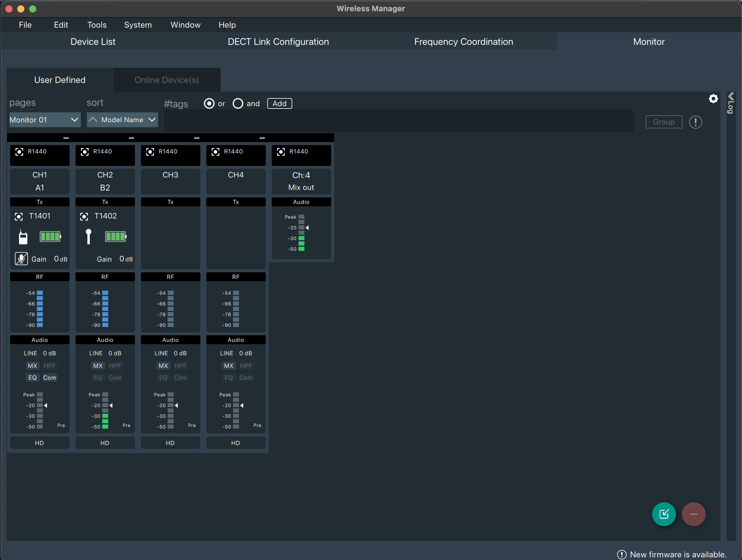The height and width of the screenshot is (560, 742).
Task: Click the Add button for tags
Action: coord(279,103)
